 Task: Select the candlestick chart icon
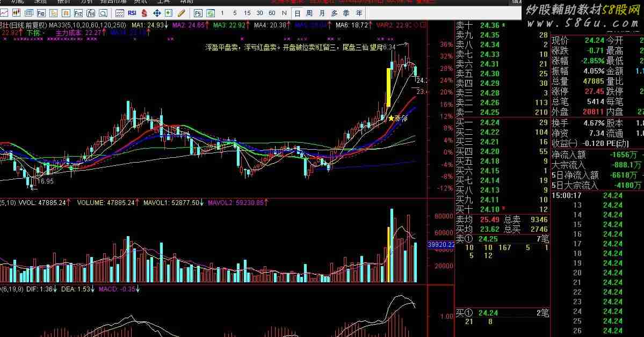pos(17,13)
